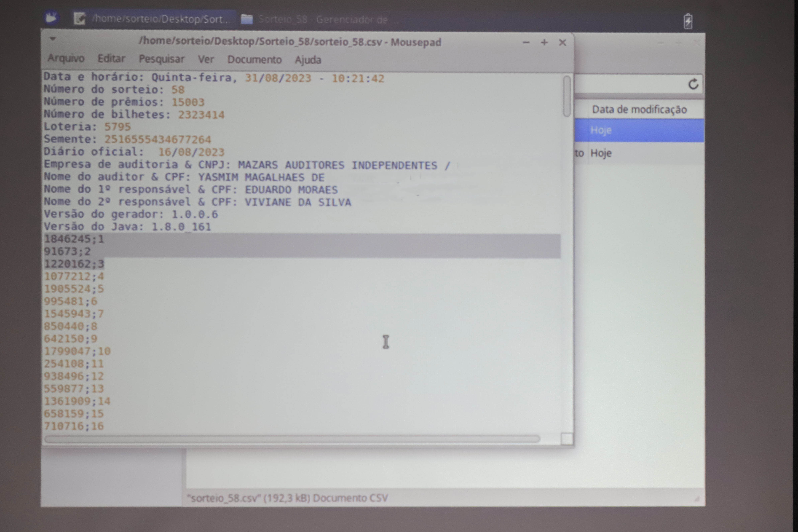798x532 pixels.
Task: Click the Mousepad document icon in the taskbar
Action: (80, 19)
